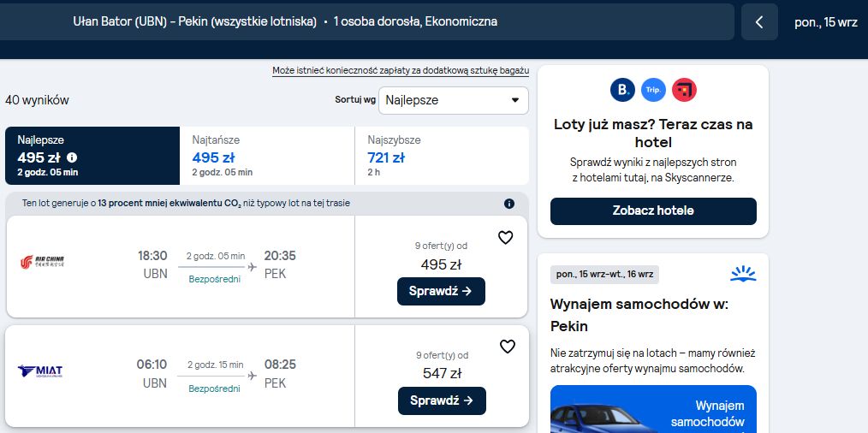Viewport: 868px width, 433px height.
Task: Switch to the Najtańsze tab
Action: click(267, 156)
